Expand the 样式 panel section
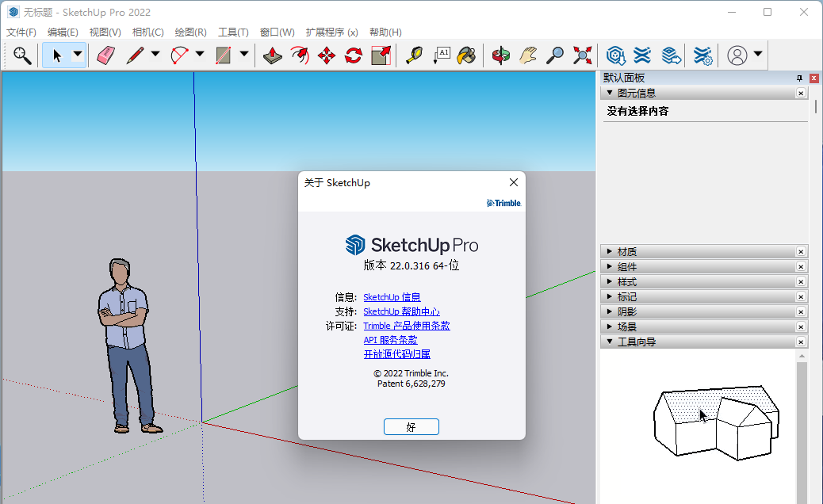 pos(610,281)
